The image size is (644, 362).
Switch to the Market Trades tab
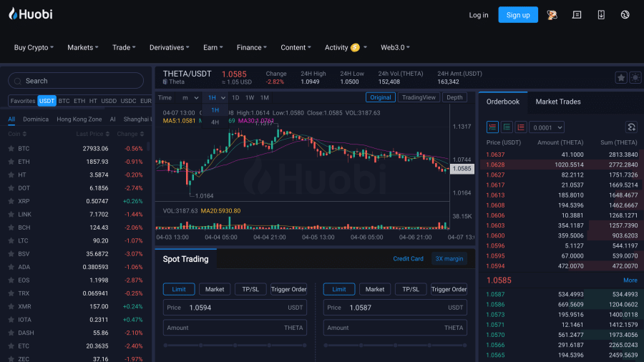557,102
